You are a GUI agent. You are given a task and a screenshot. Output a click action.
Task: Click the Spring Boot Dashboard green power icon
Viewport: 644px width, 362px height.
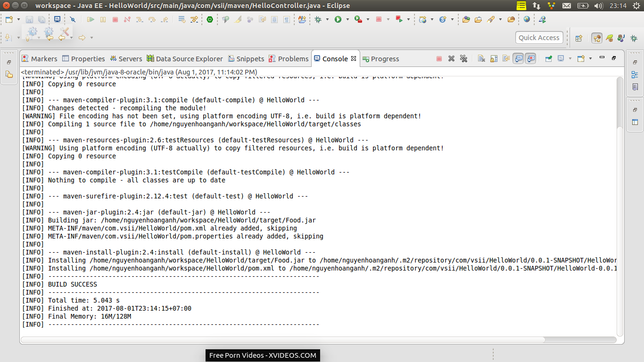click(210, 19)
